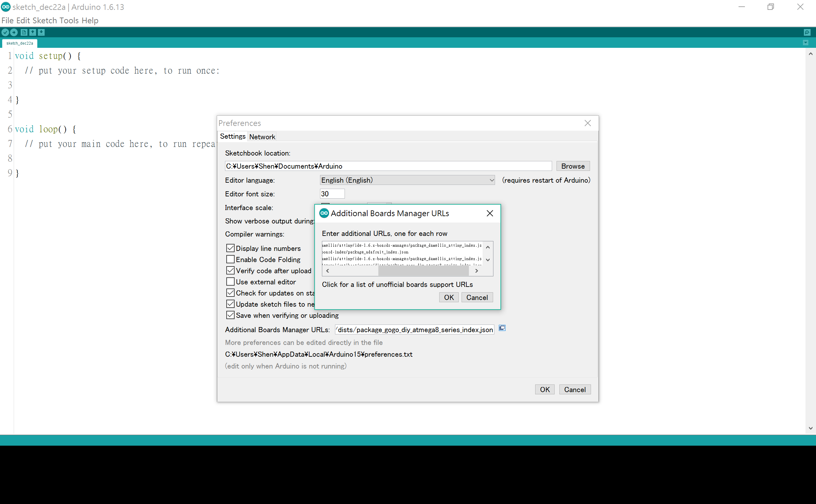Open the Serial Monitor icon

pyautogui.click(x=807, y=32)
